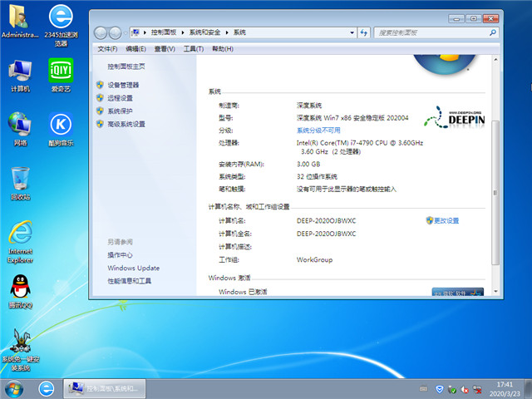Image resolution: width=532 pixels, height=399 pixels.
Task: Expand the arrow before 控制面板 breadcrumb
Action: (x=145, y=32)
